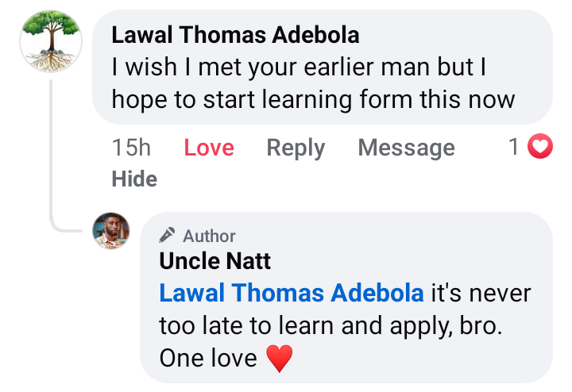The width and height of the screenshot is (572, 392).
Task: Hide Lawal Thomas Adebola's comment
Action: click(134, 179)
